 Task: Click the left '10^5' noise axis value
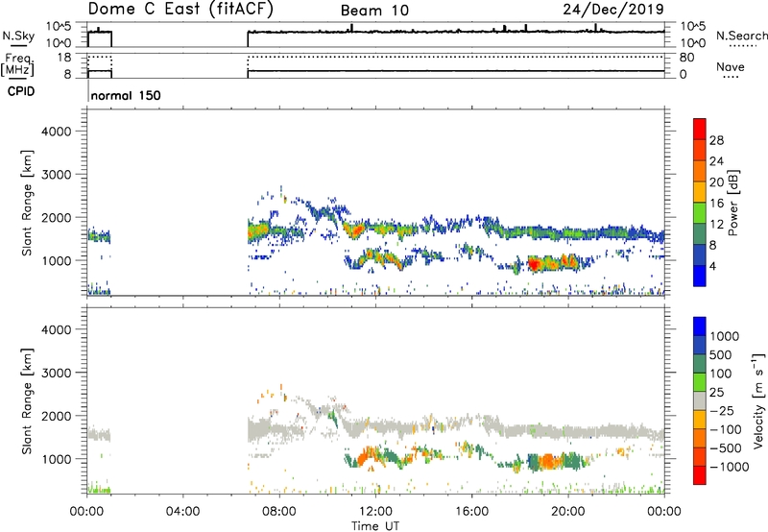pyautogui.click(x=59, y=26)
